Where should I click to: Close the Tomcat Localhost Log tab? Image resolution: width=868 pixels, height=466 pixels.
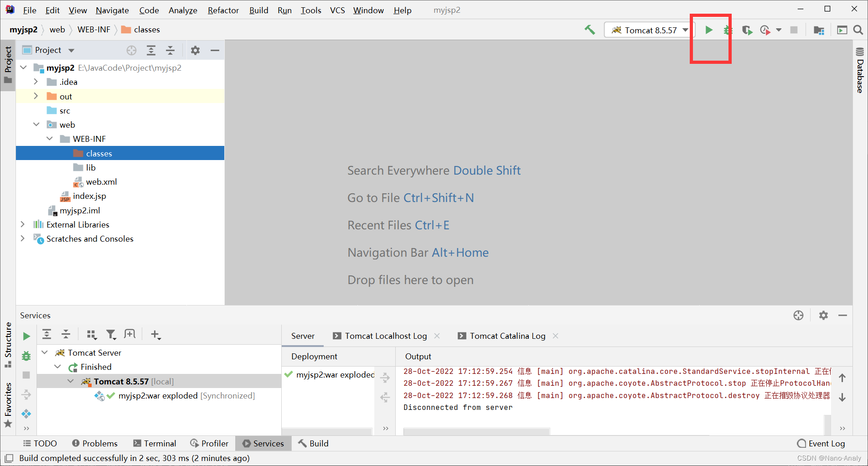point(437,336)
